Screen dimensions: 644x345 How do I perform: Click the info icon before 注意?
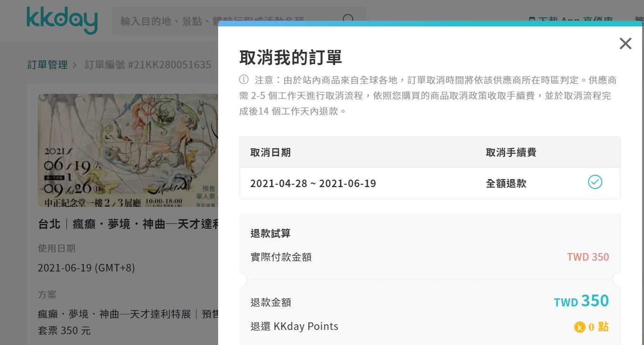click(x=244, y=79)
